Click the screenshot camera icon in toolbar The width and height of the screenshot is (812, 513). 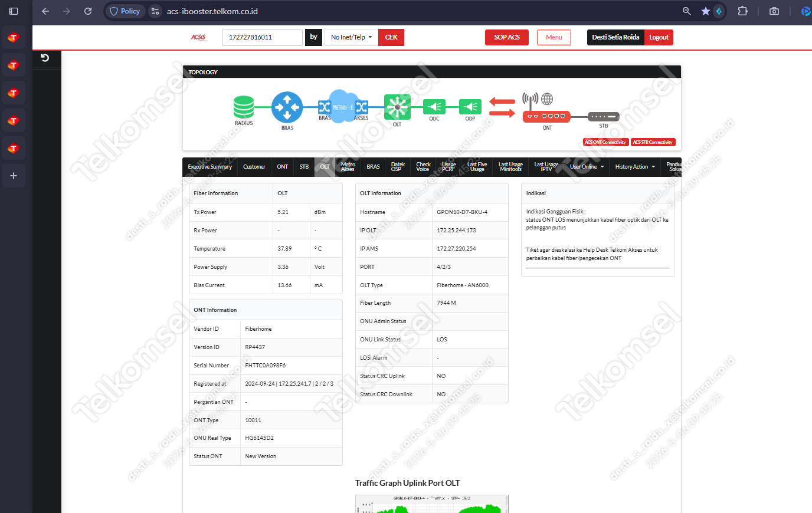tap(774, 11)
